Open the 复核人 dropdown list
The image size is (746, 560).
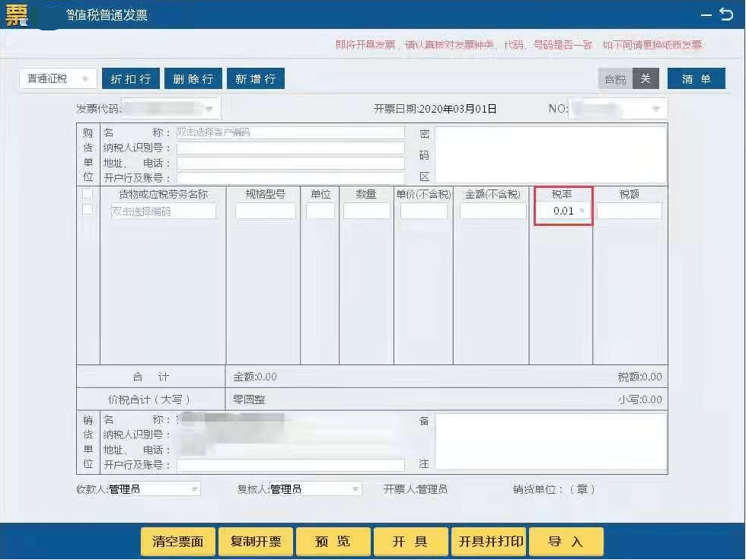pyautogui.click(x=355, y=489)
